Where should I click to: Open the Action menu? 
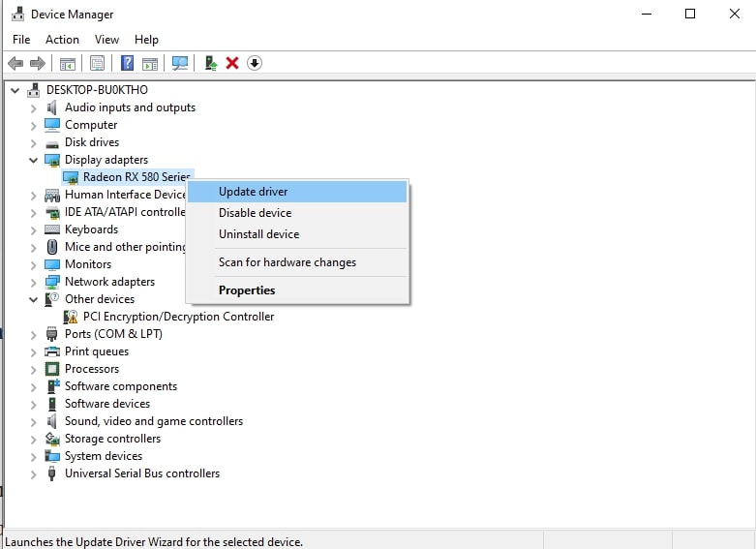(62, 40)
